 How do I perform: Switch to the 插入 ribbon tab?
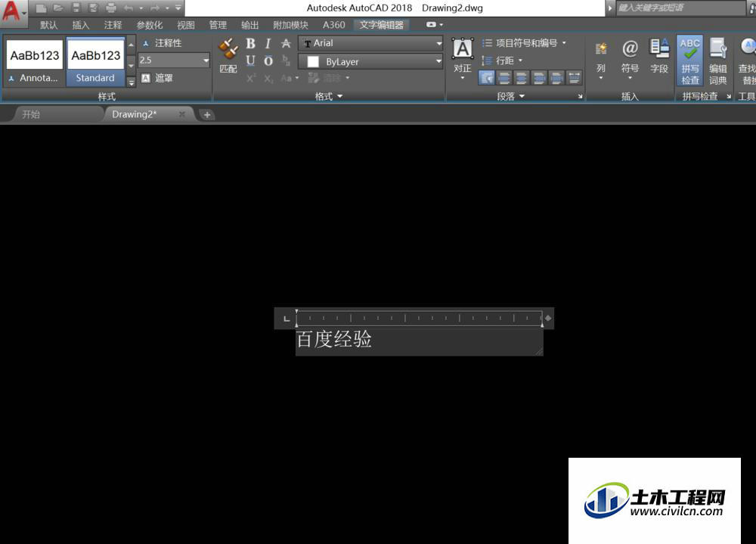pos(81,25)
